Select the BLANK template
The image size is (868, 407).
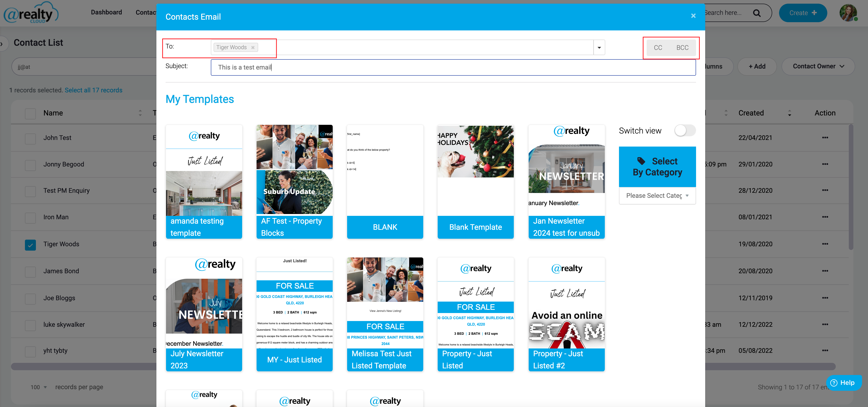pos(385,182)
